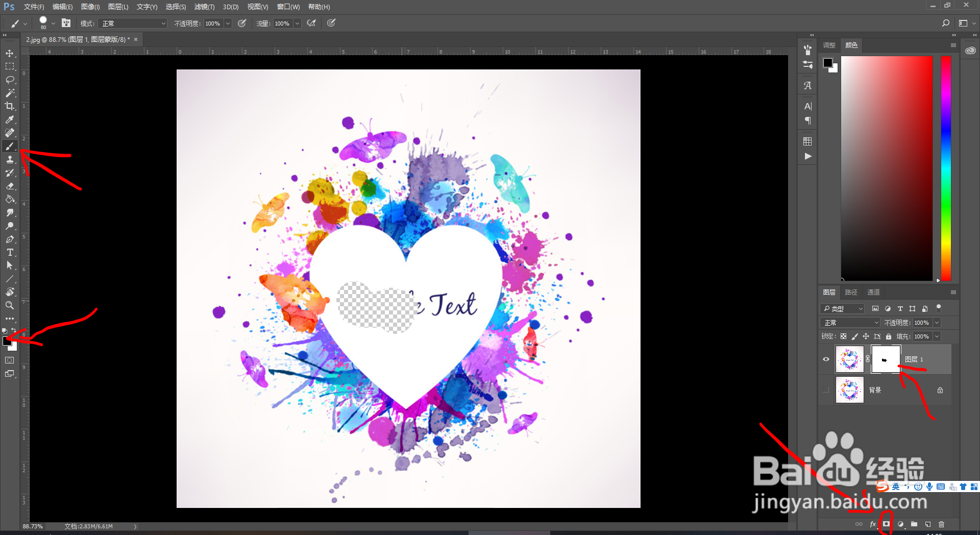Select the Crop tool

(x=10, y=106)
